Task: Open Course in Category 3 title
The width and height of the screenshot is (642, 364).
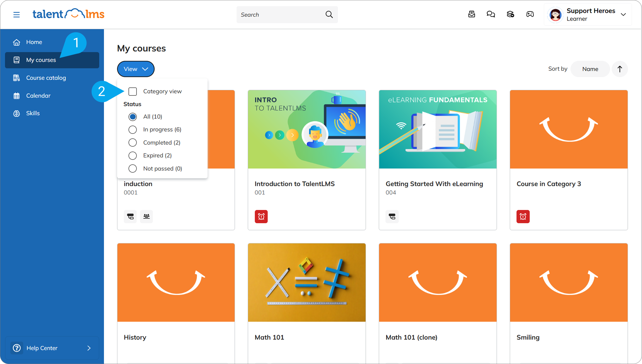Action: pos(549,184)
